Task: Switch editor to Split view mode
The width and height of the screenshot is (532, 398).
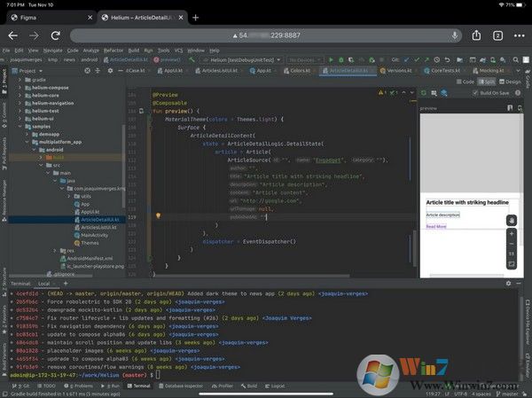Action: click(x=486, y=81)
